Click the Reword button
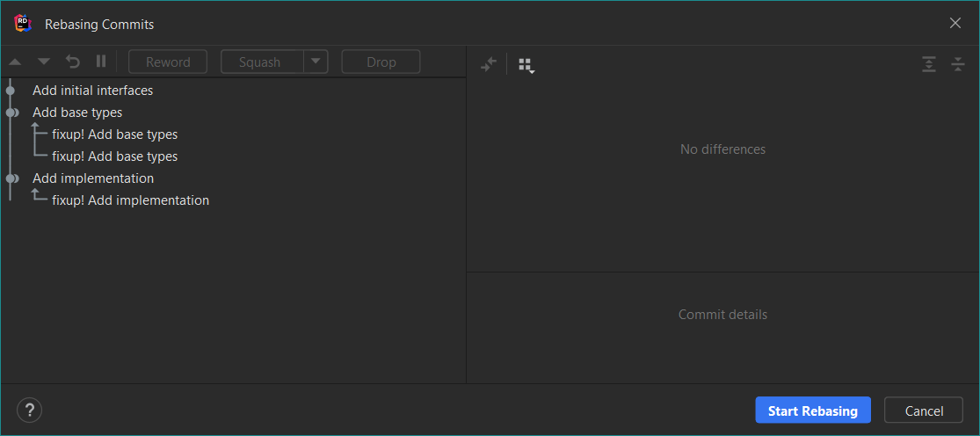 tap(168, 62)
